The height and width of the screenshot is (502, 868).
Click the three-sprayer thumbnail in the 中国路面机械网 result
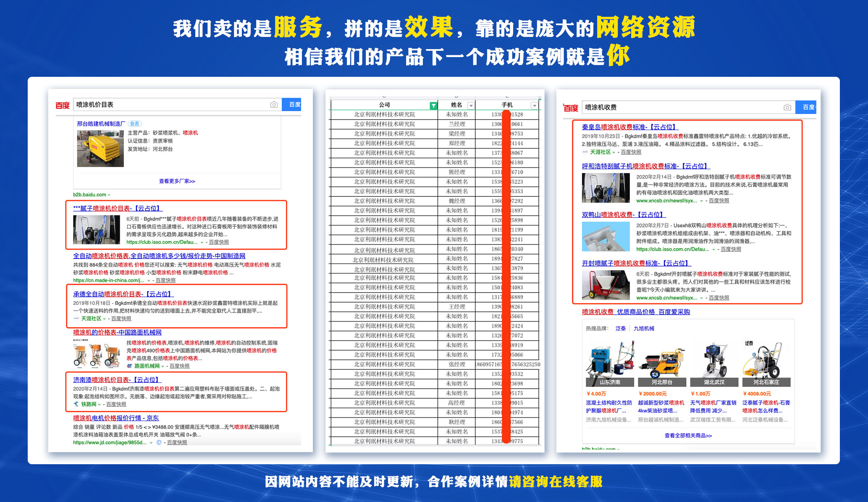pyautogui.click(x=97, y=353)
